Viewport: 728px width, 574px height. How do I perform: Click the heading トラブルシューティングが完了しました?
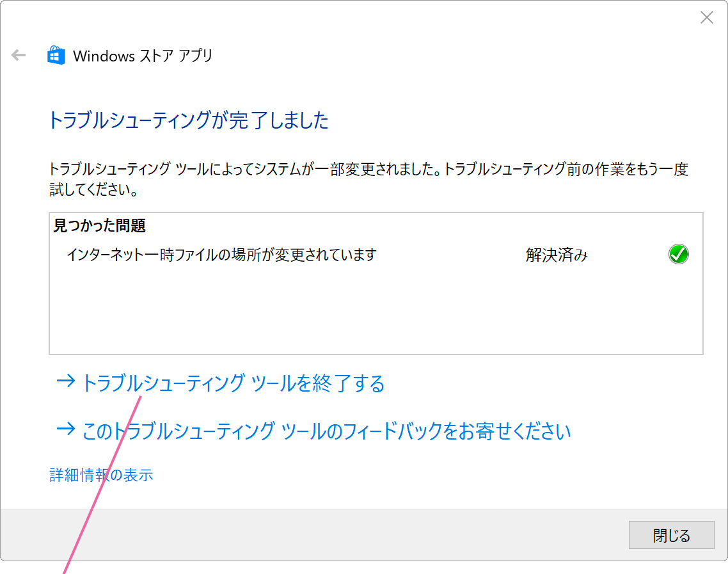(x=189, y=120)
